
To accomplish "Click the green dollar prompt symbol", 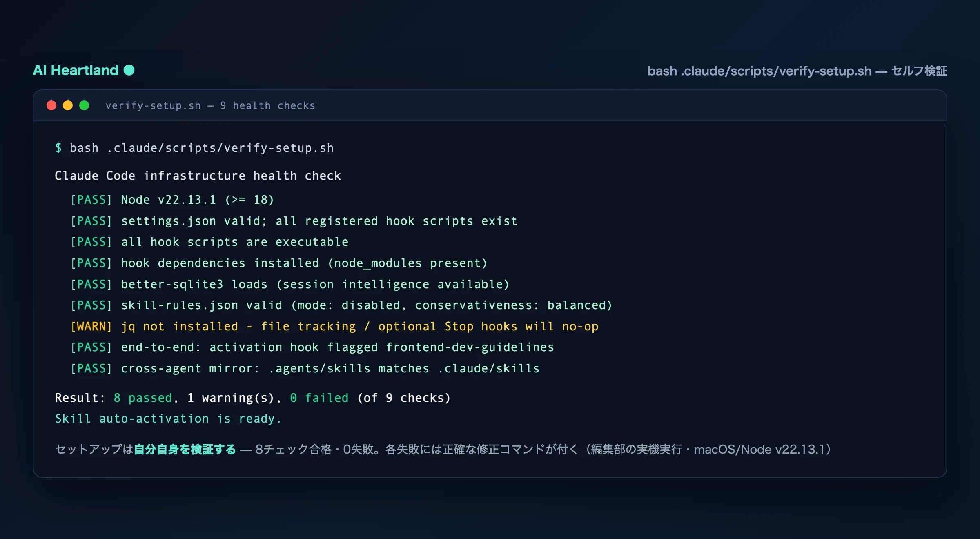I will pos(58,148).
